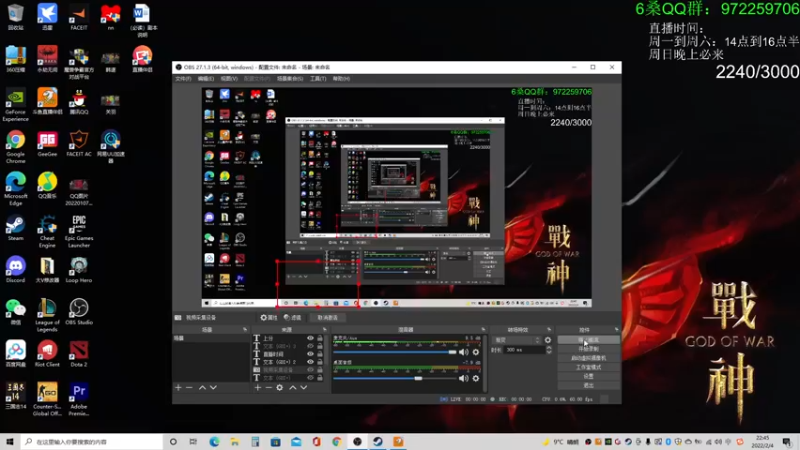Toggle visibility of 文本 (GDI+) 3 source
Screen dimensions: 800x450
pyautogui.click(x=310, y=346)
